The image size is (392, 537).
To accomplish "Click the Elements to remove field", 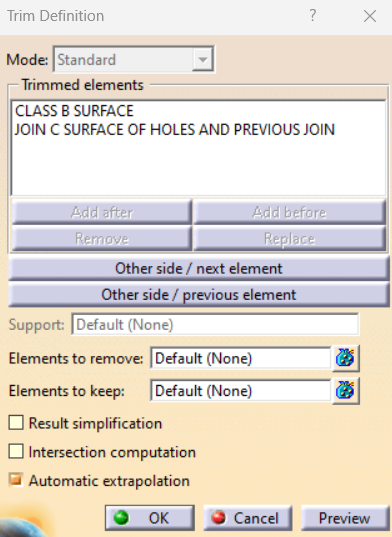I will tap(241, 358).
